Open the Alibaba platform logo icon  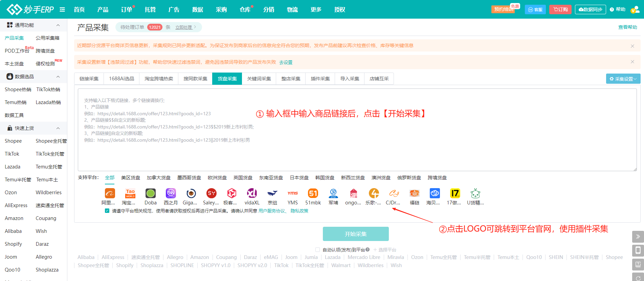click(x=110, y=194)
